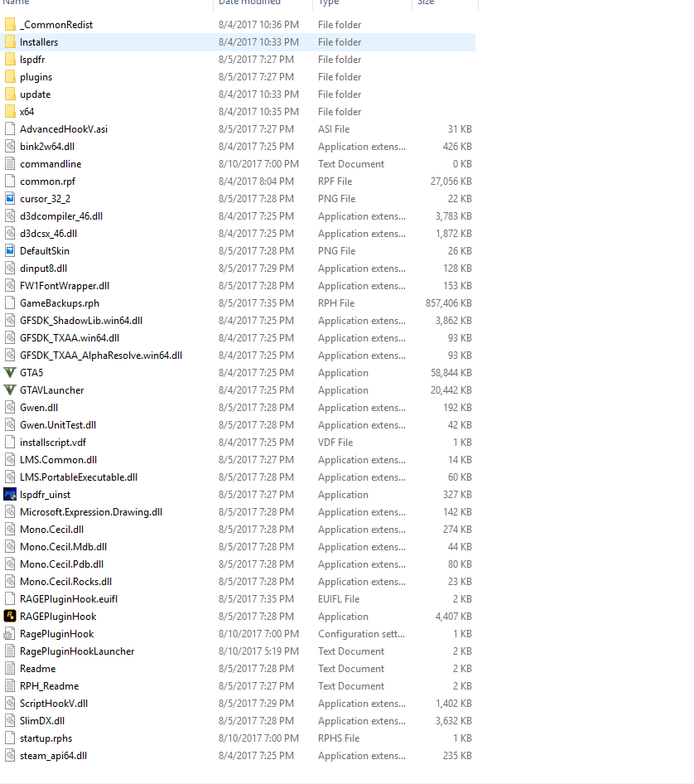Click the 8/4/2017 10:36 PM date cell

tap(258, 25)
